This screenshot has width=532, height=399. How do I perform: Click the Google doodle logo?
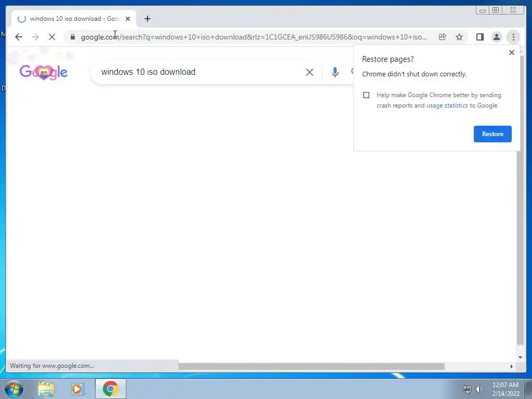click(x=44, y=72)
